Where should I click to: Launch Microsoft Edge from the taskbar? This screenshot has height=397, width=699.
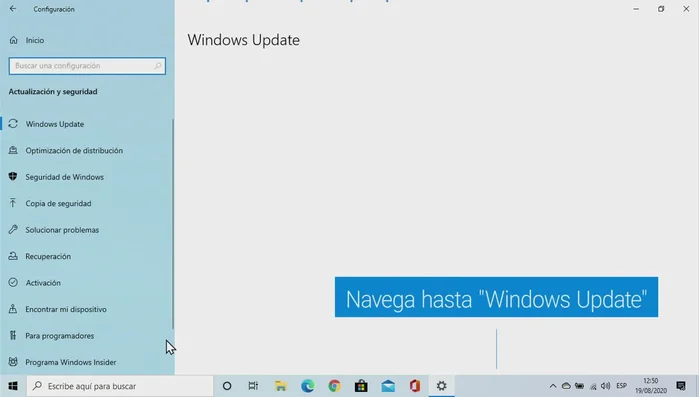tap(308, 386)
